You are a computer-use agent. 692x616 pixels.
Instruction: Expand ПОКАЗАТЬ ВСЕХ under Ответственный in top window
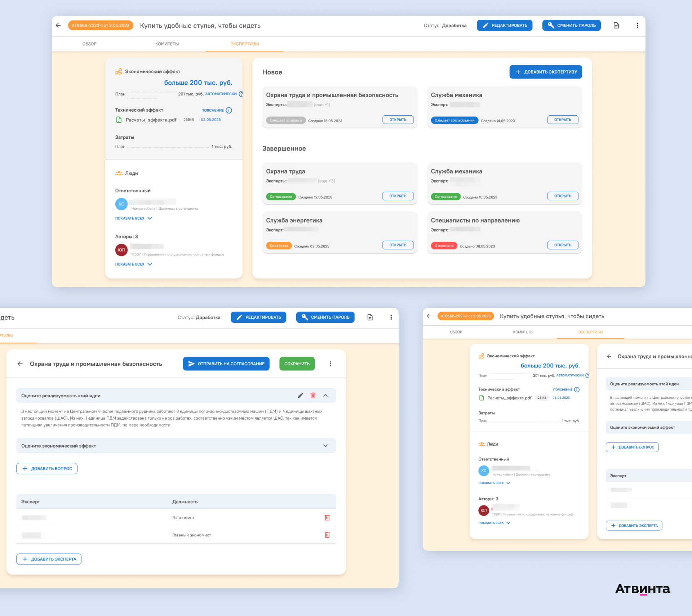pyautogui.click(x=133, y=218)
